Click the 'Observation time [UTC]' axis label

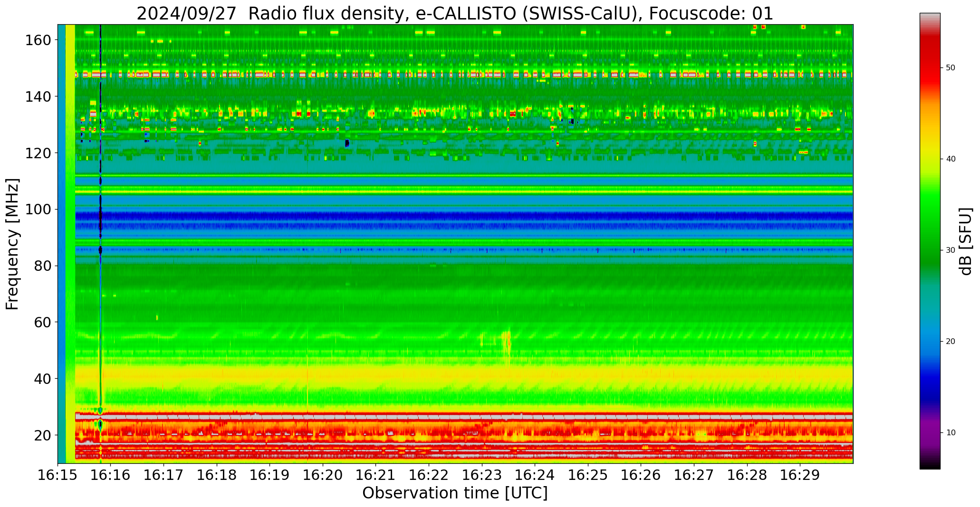455,493
